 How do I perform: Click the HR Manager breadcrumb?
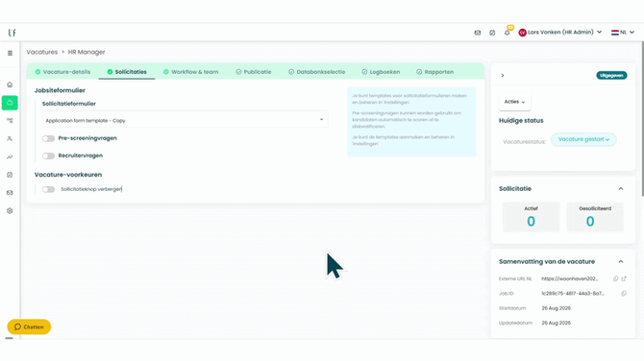[x=87, y=52]
